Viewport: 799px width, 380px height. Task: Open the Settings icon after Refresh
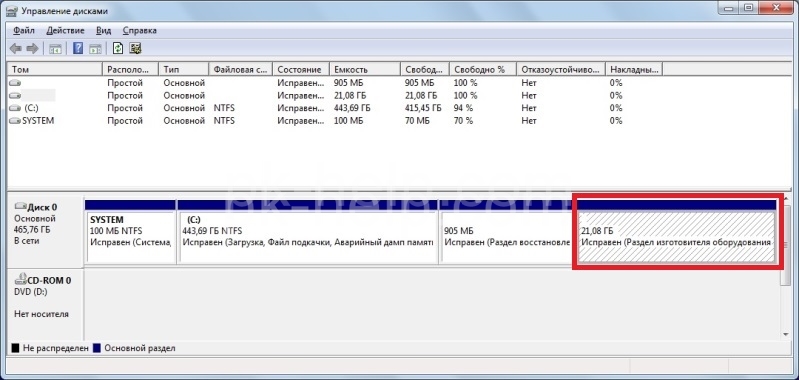[135, 48]
